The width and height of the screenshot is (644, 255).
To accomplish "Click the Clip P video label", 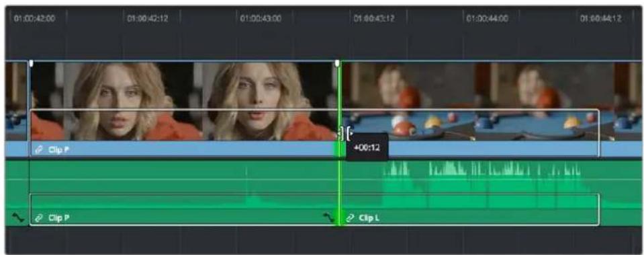I will click(x=58, y=150).
